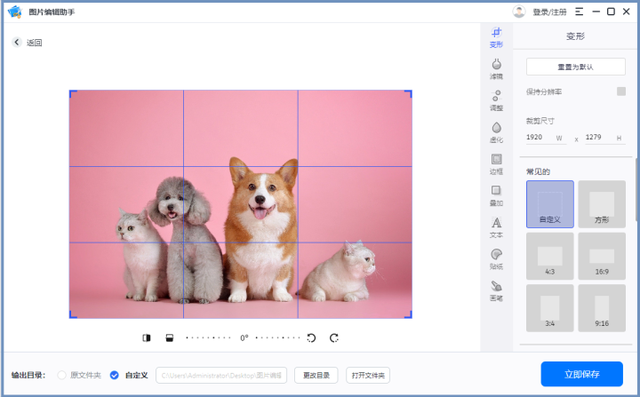Flip the image vertically
The height and width of the screenshot is (397, 640).
coord(169,338)
